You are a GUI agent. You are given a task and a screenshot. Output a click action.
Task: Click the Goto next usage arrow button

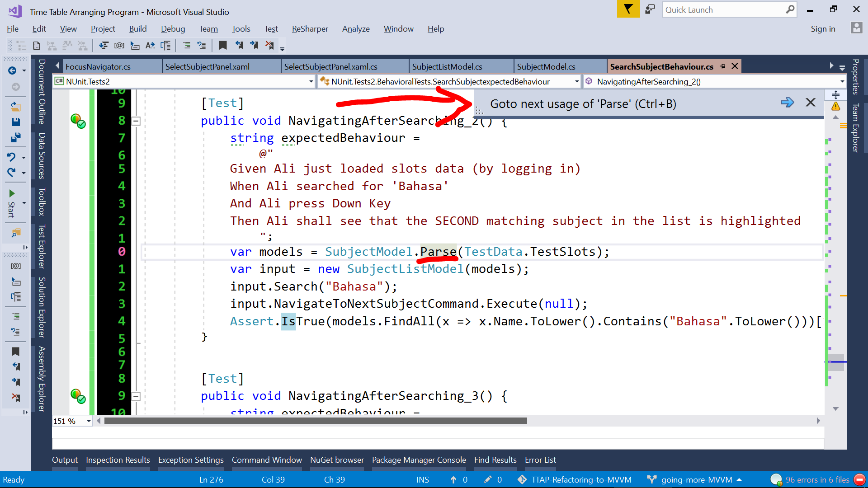(787, 103)
